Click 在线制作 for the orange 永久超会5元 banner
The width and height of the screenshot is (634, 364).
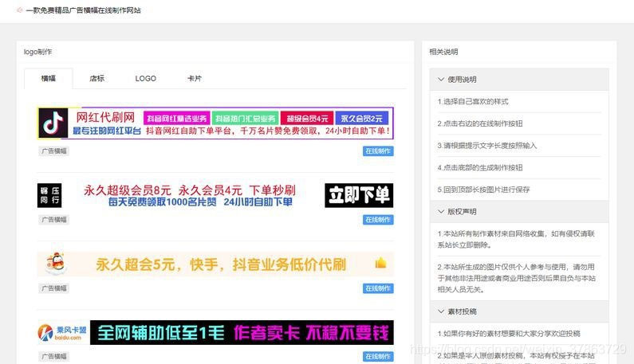378,288
